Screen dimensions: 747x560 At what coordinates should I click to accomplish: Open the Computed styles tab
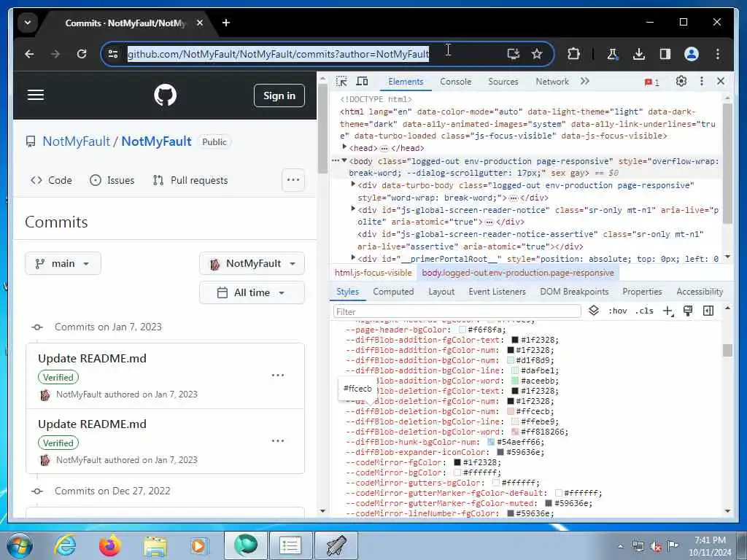tap(393, 292)
